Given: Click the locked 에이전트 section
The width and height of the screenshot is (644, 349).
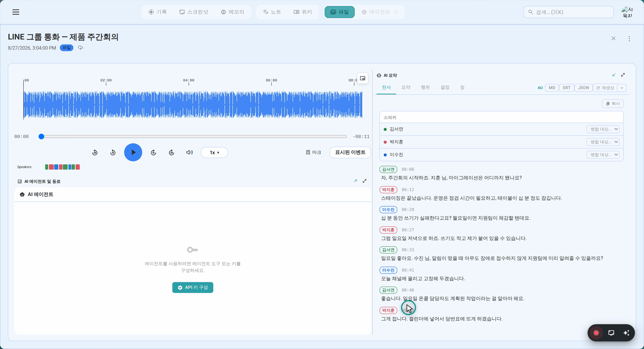Looking at the screenshot, I should pos(379,12).
